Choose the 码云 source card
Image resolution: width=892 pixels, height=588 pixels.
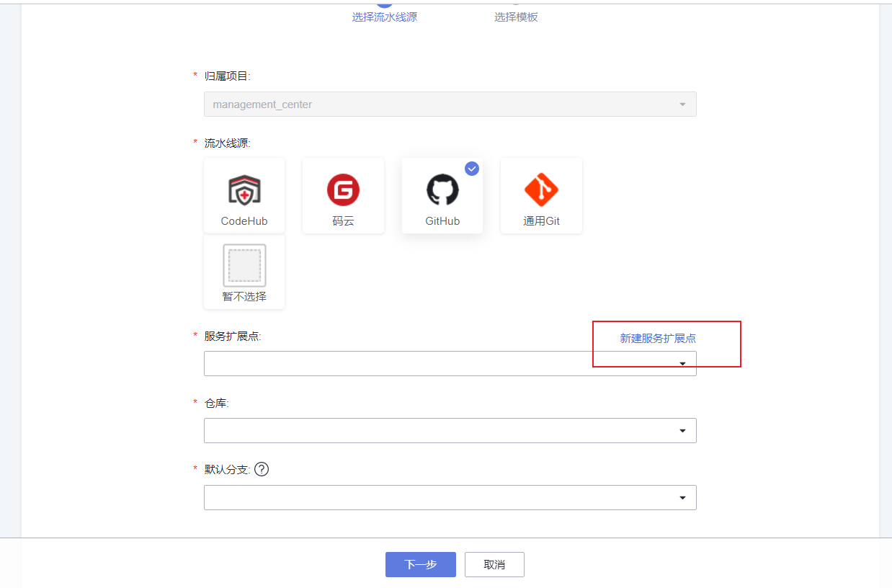[343, 196]
